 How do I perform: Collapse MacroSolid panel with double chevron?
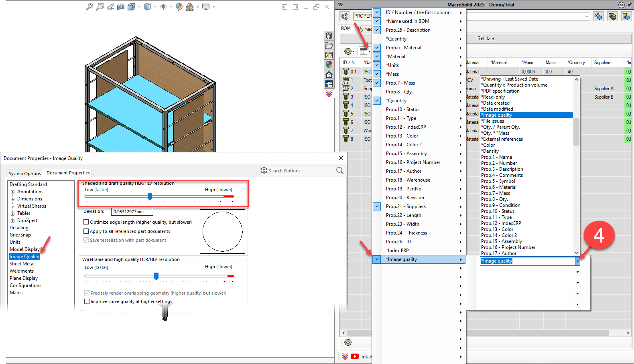pos(340,5)
